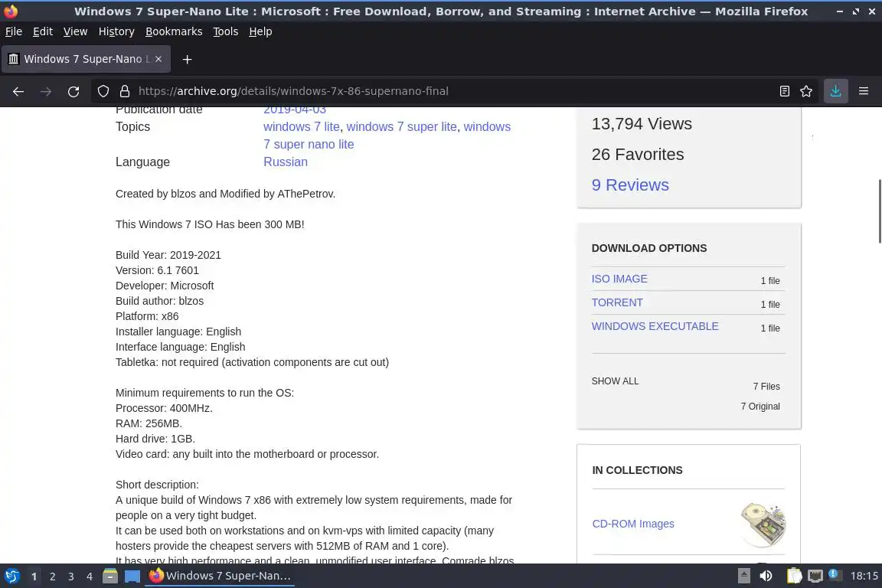Click the taskbar clock showing 18:15

point(864,576)
